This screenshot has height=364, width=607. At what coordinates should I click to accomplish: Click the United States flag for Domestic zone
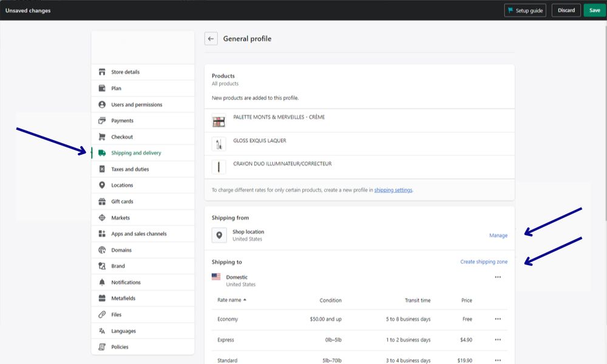[x=216, y=277]
